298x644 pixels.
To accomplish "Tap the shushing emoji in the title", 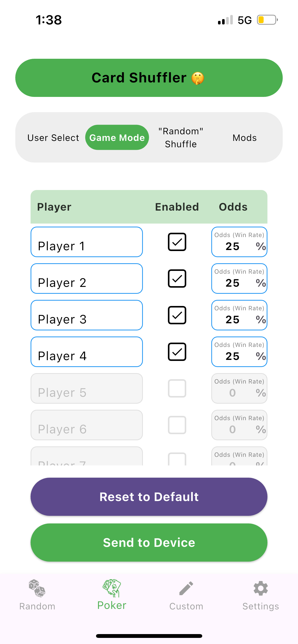I will coord(198,78).
